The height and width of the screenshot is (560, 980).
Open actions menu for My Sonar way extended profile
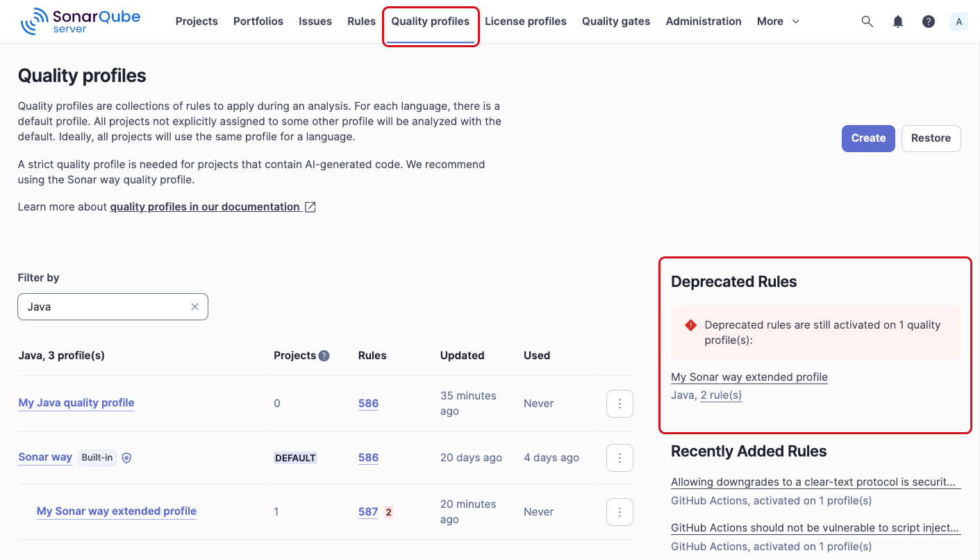[x=619, y=511]
